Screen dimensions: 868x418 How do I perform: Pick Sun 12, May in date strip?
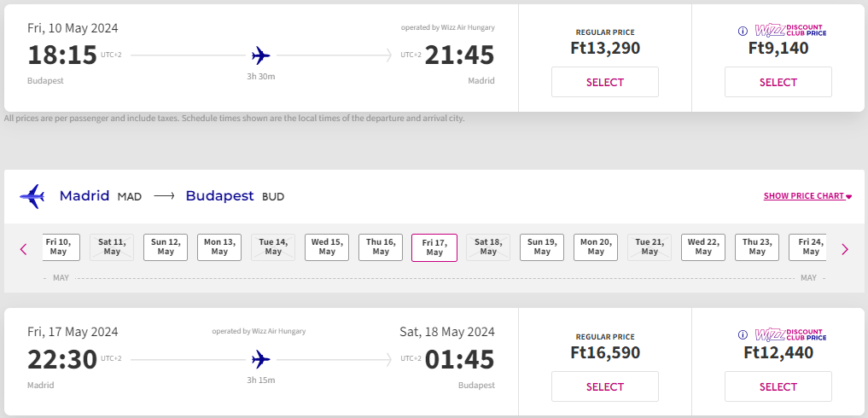(166, 247)
